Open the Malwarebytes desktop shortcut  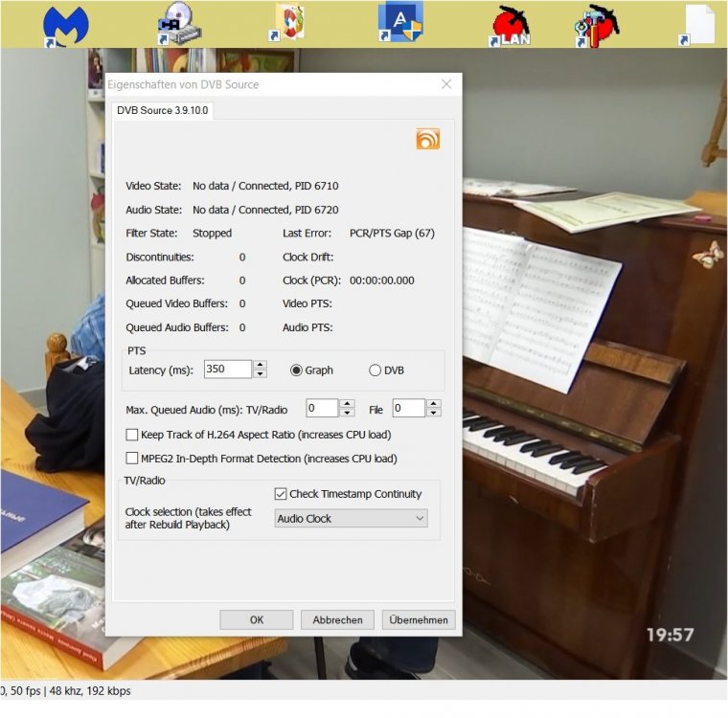[x=66, y=23]
